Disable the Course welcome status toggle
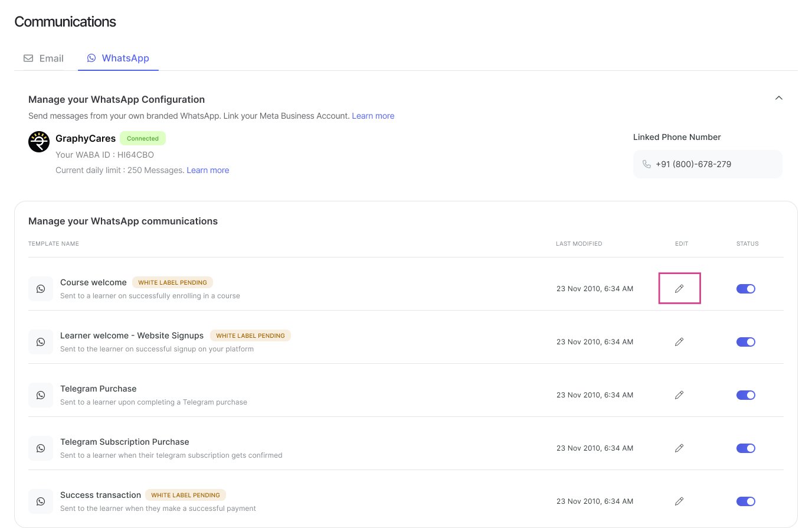This screenshot has width=812, height=528. coord(746,289)
